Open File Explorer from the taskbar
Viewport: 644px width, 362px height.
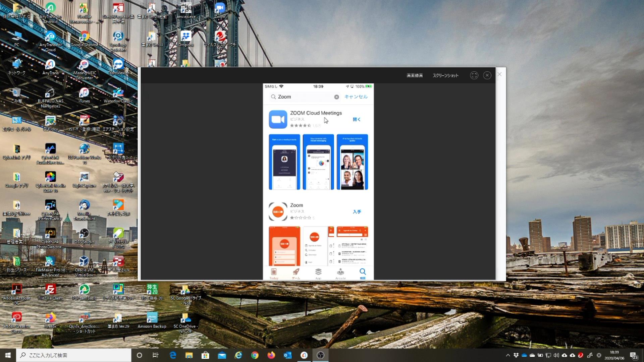click(189, 355)
